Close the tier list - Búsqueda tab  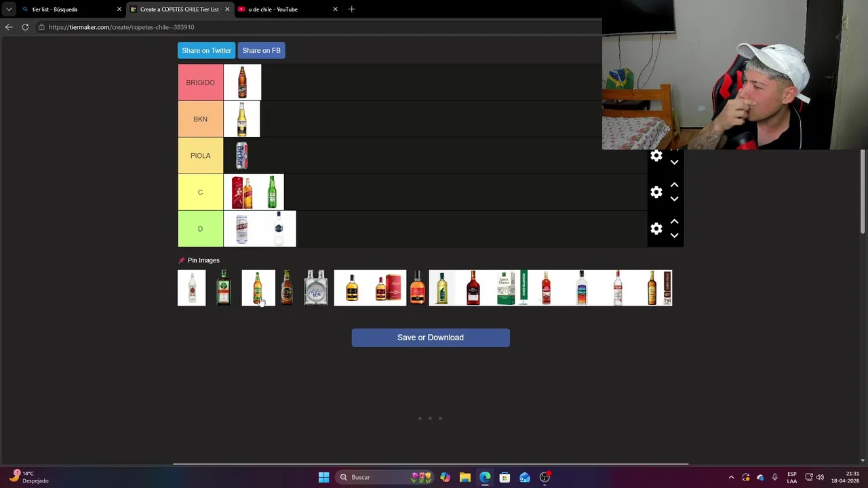(x=119, y=9)
